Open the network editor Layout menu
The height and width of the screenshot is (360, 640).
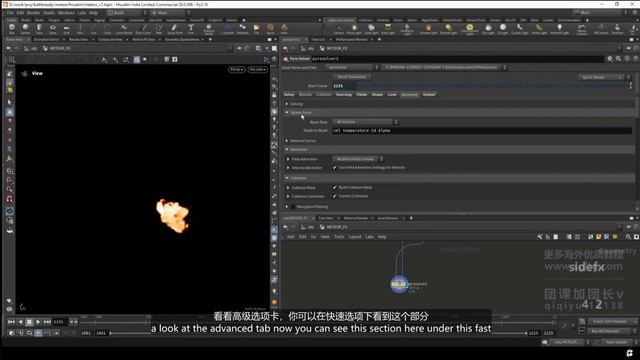[x=355, y=237]
